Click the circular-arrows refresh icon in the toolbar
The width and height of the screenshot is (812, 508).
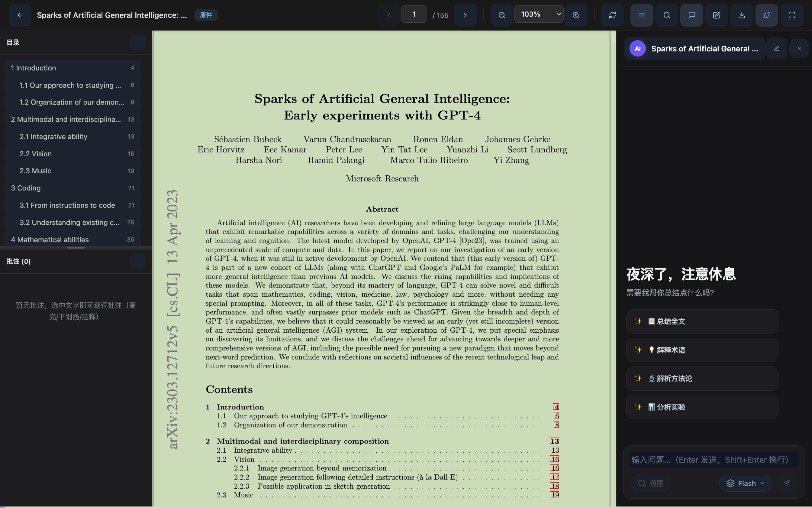612,15
